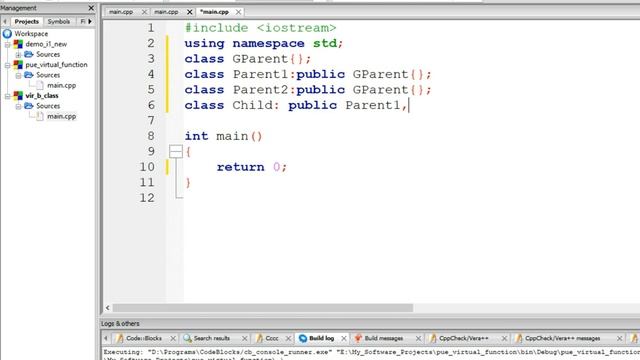640x360 pixels.
Task: Click Sources folder icon under demo_i1_new
Action: pyautogui.click(x=29, y=54)
